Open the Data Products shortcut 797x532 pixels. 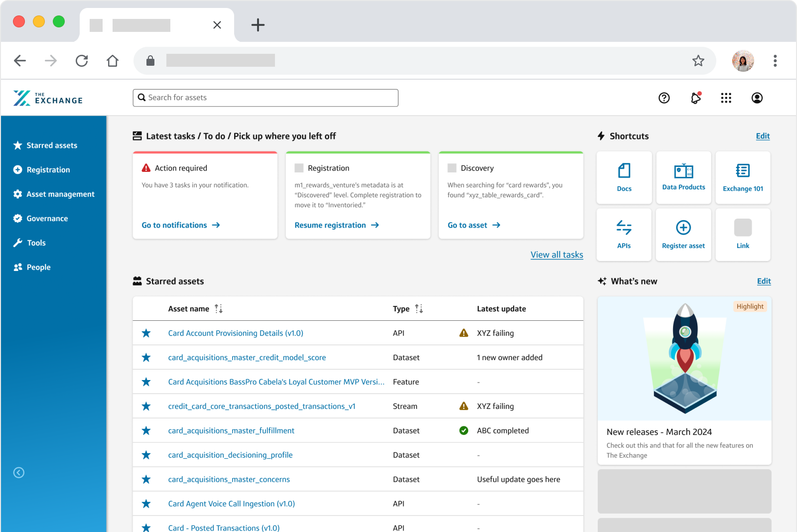683,178
